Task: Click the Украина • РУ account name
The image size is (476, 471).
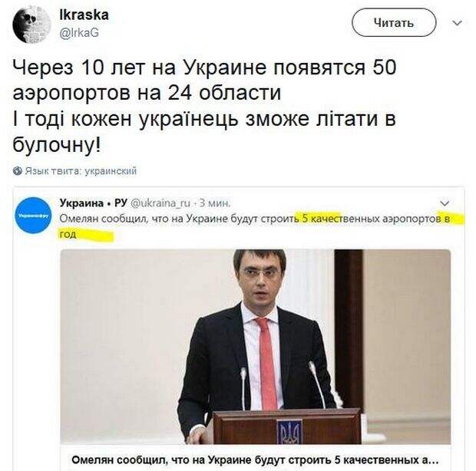Action: (x=93, y=203)
